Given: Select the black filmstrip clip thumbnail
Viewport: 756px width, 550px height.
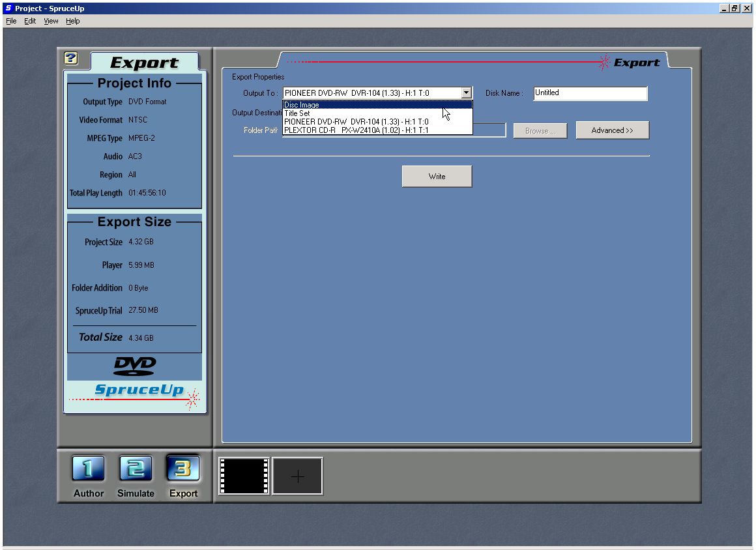Looking at the screenshot, I should [x=244, y=476].
